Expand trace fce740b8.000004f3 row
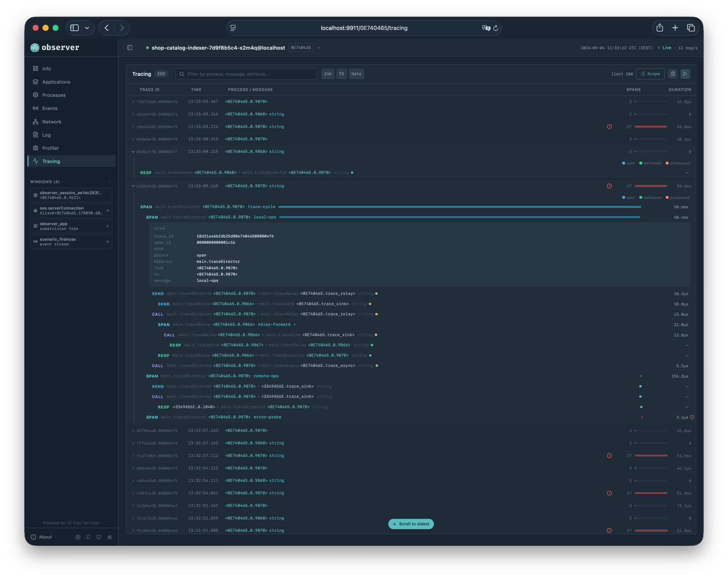 coord(133,456)
